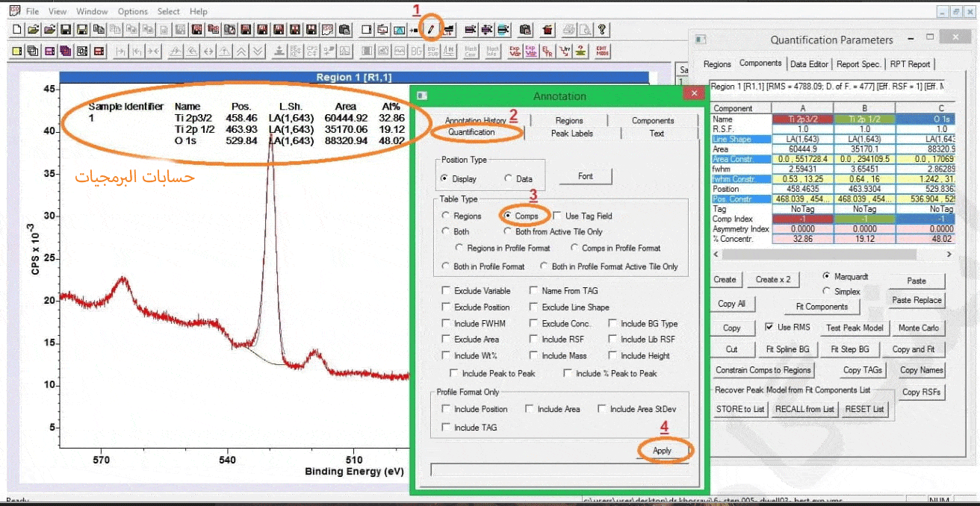Click the Copy and Fit button
The width and height of the screenshot is (980, 506).
913,349
